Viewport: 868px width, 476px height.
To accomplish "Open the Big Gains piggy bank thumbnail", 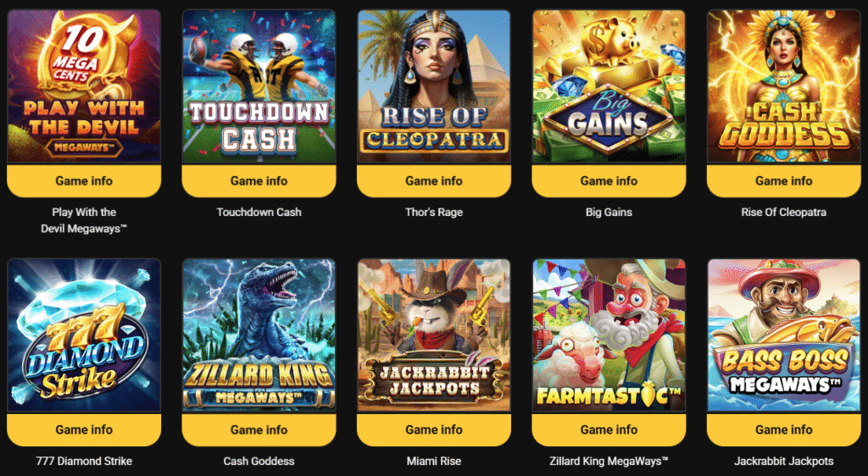I will pyautogui.click(x=609, y=86).
